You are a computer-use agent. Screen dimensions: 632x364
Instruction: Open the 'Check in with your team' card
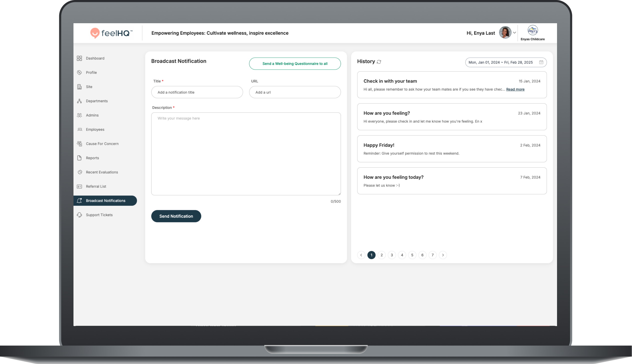[x=452, y=85]
